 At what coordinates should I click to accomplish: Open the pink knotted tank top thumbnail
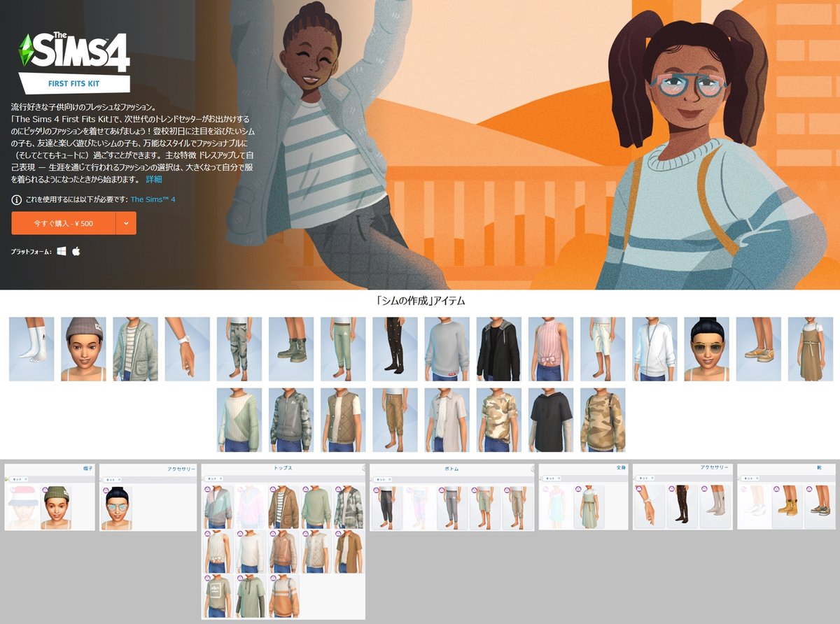pos(551,349)
